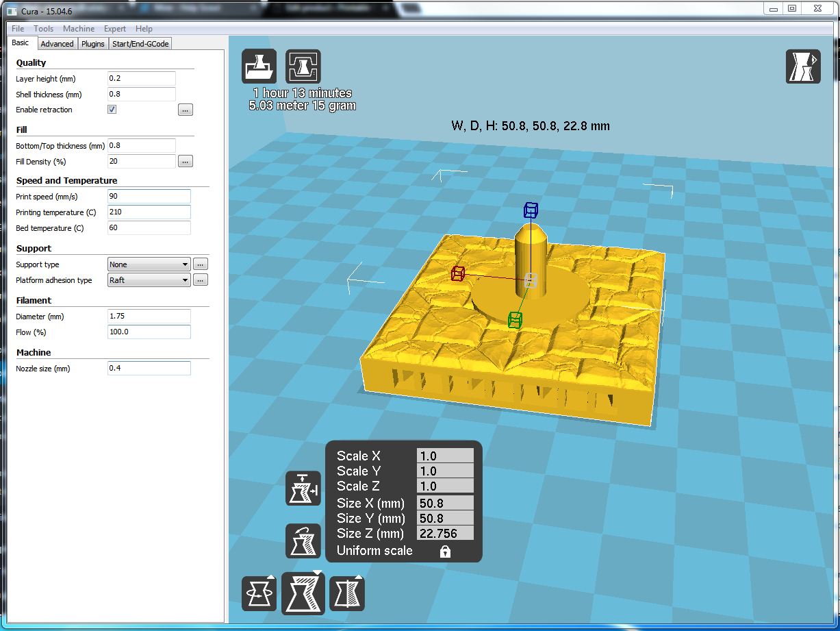The width and height of the screenshot is (840, 631).
Task: Select the Scale tool icon
Action: [x=303, y=593]
